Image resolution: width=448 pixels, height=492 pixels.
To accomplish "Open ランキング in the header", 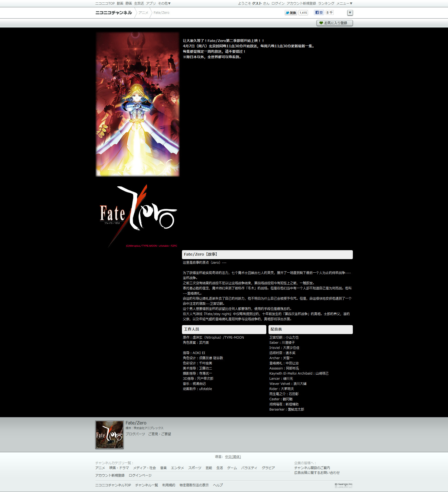I will [326, 4].
